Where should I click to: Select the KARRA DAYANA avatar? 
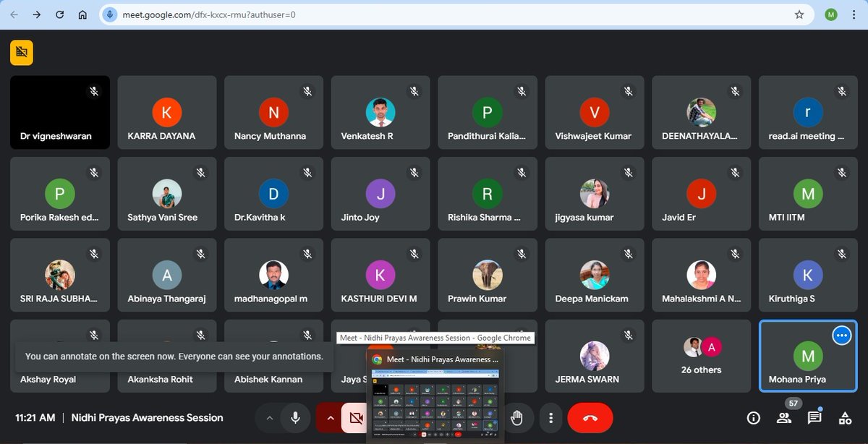click(167, 112)
